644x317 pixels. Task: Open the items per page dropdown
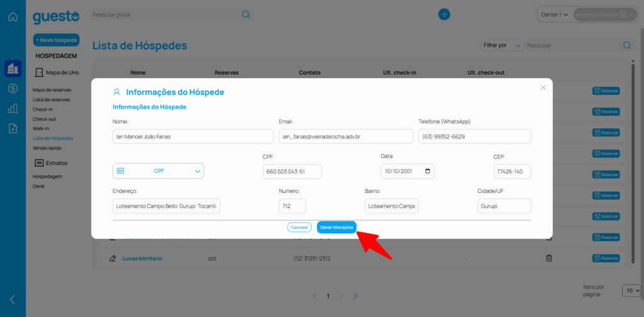point(630,291)
